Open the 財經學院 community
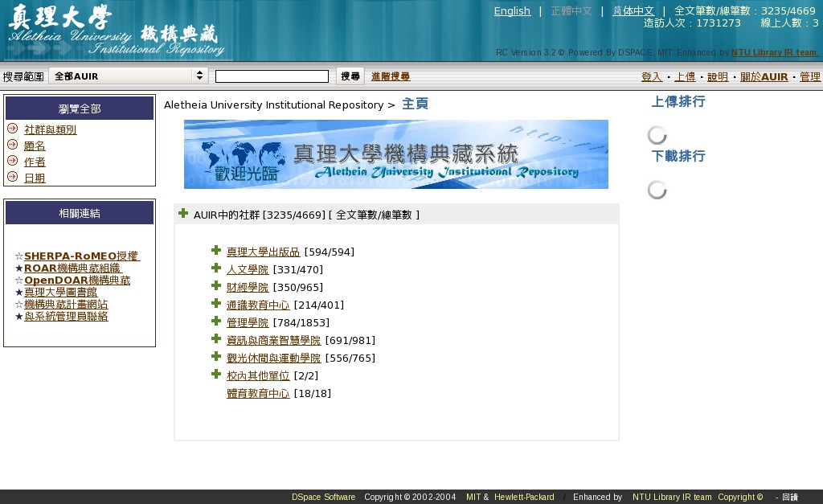The image size is (823, 504). [x=248, y=287]
